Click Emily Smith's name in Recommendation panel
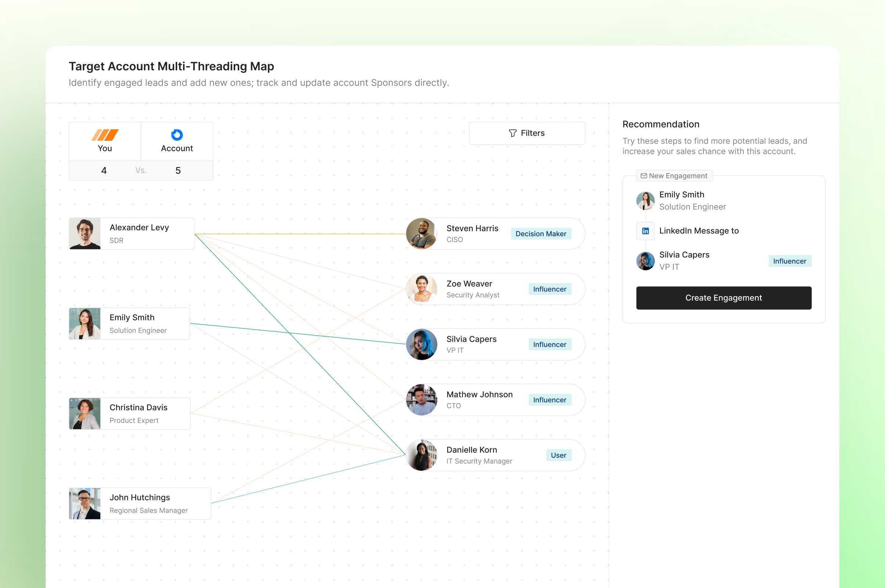The width and height of the screenshot is (885, 588). point(682,195)
